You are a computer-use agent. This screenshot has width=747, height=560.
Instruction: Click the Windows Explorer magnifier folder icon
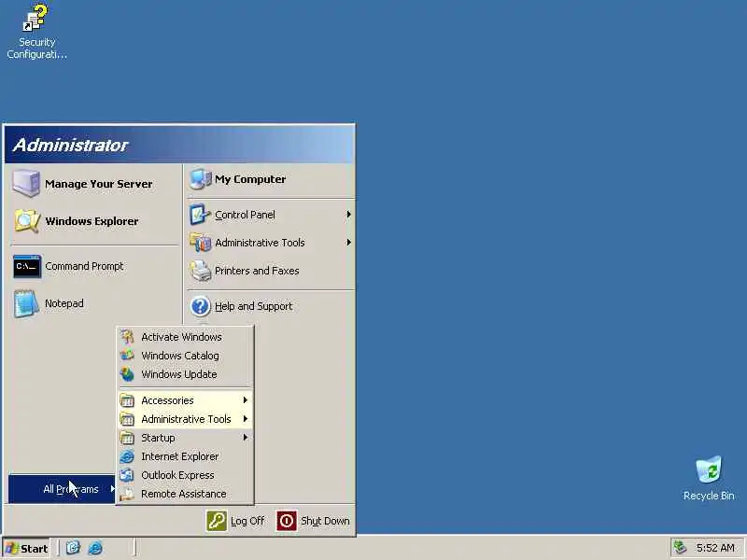tap(27, 221)
